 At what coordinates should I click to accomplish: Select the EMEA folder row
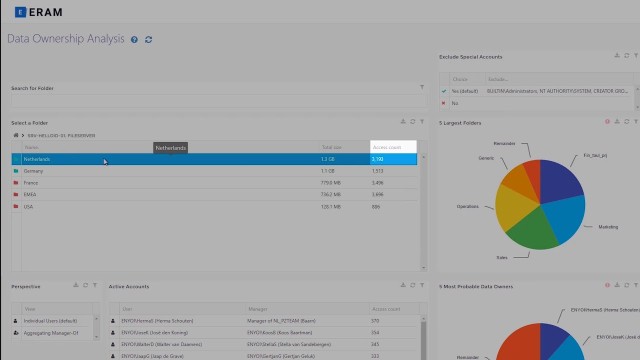214,195
